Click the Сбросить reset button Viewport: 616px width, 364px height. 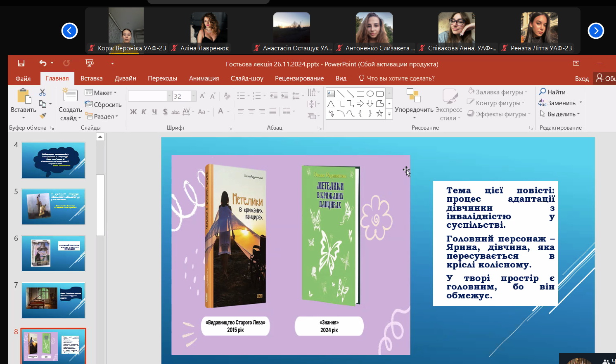(103, 104)
